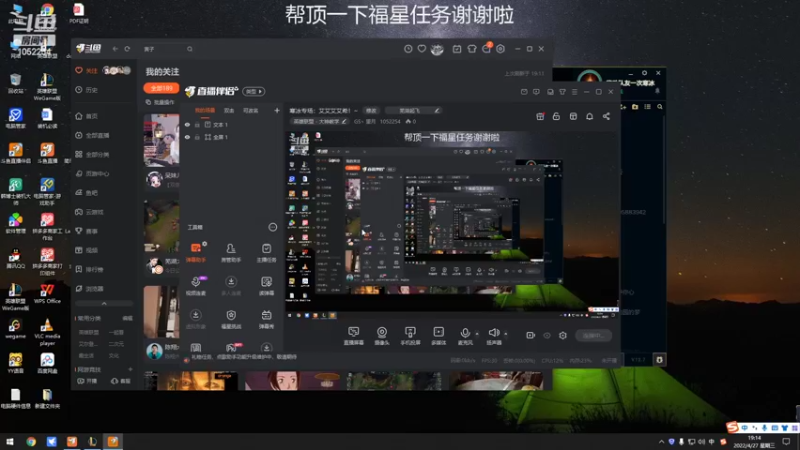
Task: Toggle lock for 文本1 source
Action: pyautogui.click(x=197, y=124)
